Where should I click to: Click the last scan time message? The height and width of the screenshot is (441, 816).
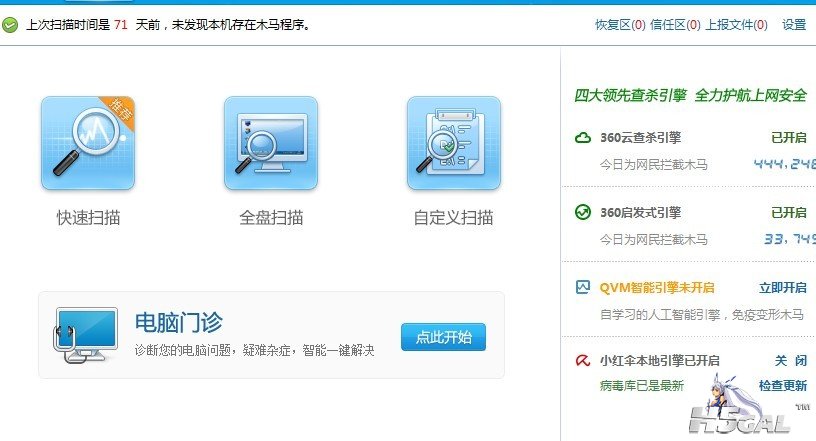[x=169, y=24]
